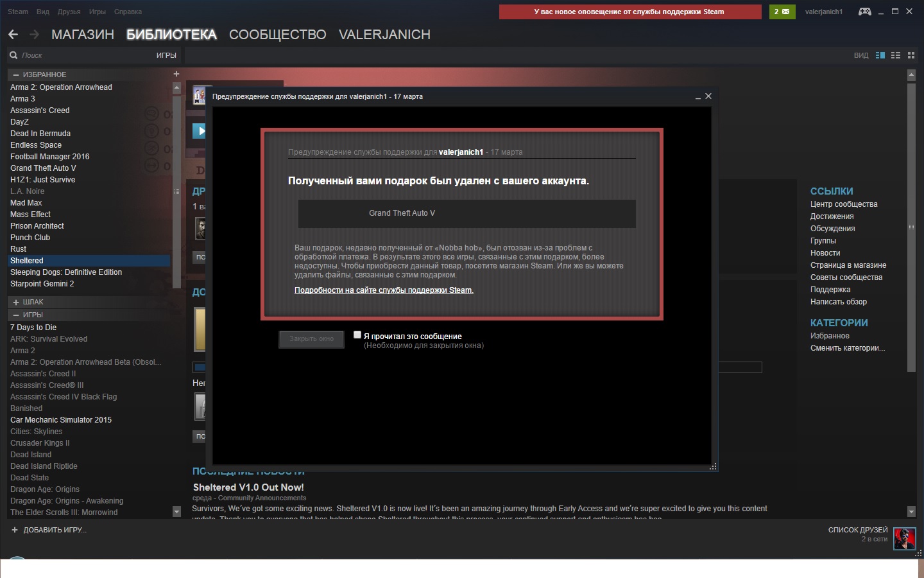924x578 pixels.
Task: Go to МАГАЗИН tab
Action: (x=83, y=35)
